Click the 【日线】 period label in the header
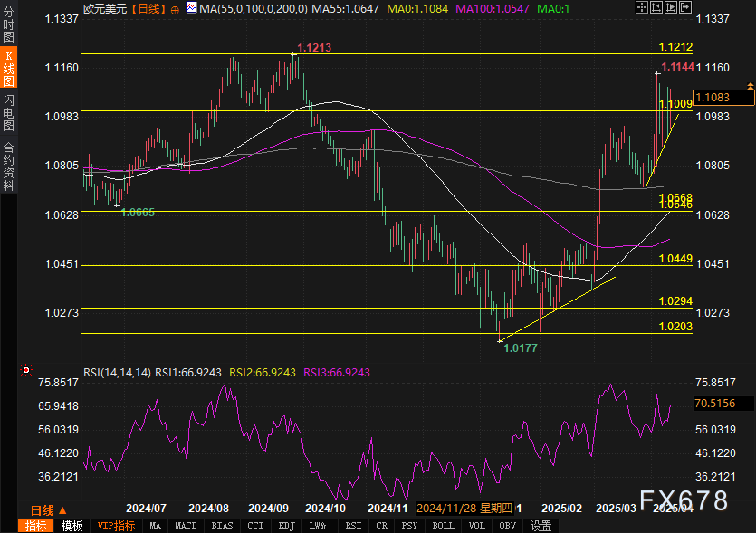 (148, 9)
